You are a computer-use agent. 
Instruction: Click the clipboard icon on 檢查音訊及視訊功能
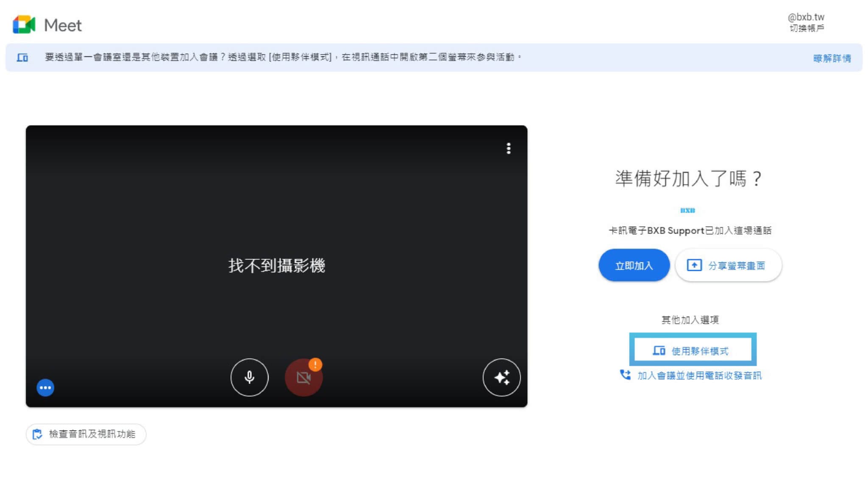[x=37, y=434]
